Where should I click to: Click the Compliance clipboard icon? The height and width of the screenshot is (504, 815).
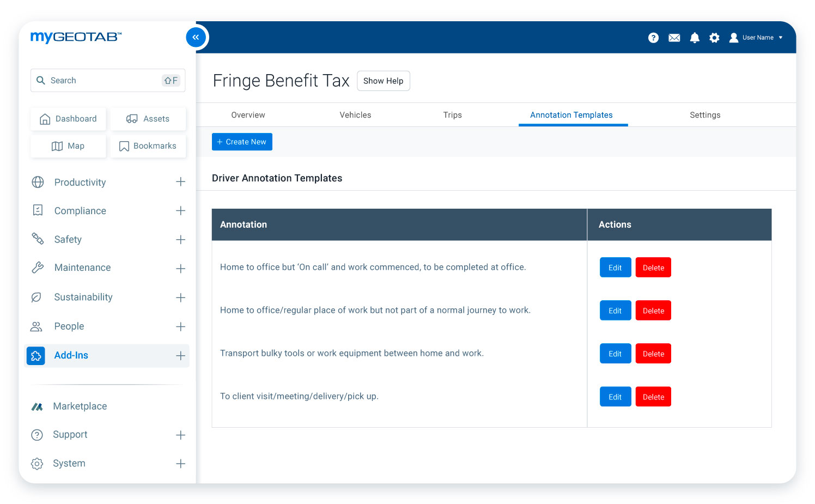coord(38,210)
